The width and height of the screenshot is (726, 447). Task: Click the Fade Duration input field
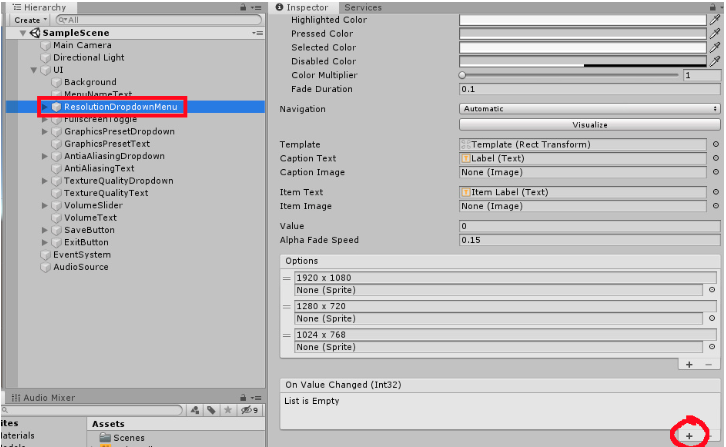point(590,89)
